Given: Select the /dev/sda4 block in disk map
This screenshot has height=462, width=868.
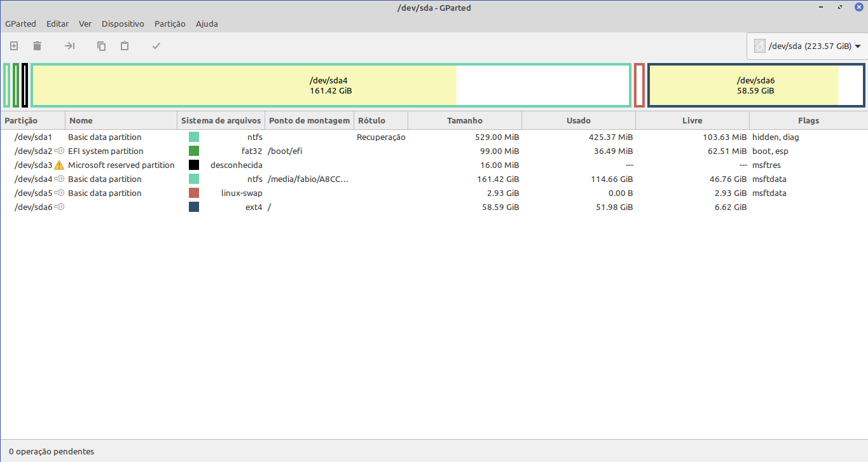Looking at the screenshot, I should 331,85.
